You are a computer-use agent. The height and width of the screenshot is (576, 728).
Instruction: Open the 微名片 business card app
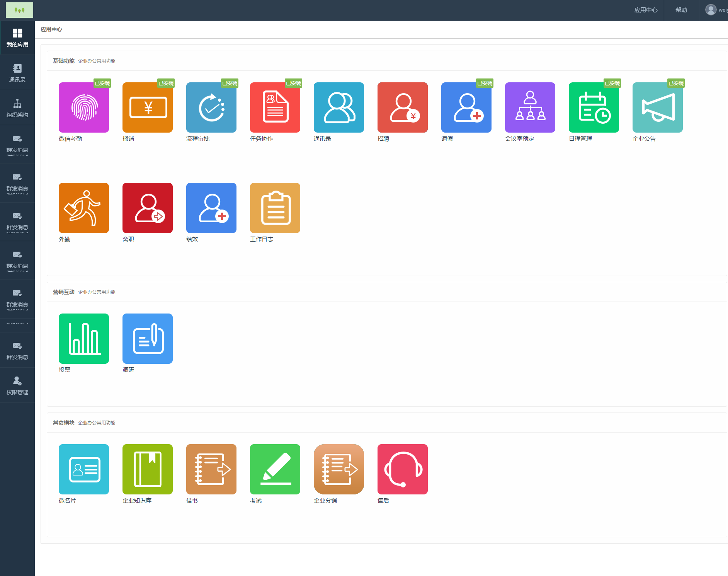pos(84,469)
